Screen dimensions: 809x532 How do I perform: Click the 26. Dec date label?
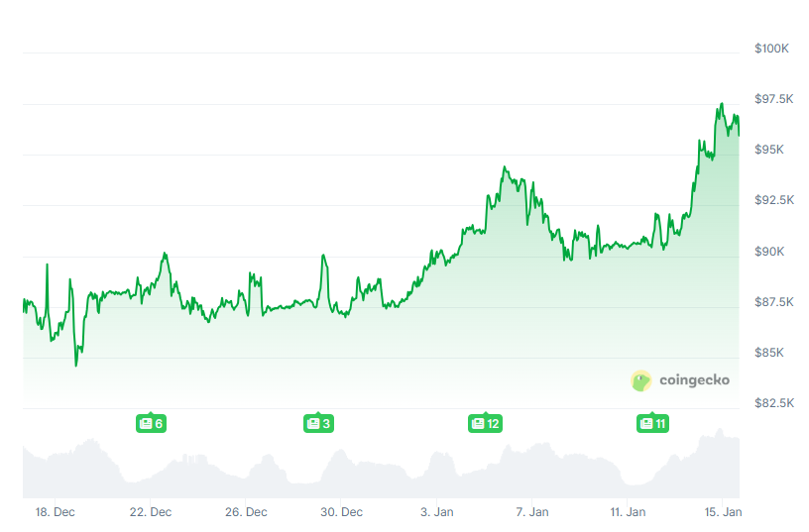point(246,512)
